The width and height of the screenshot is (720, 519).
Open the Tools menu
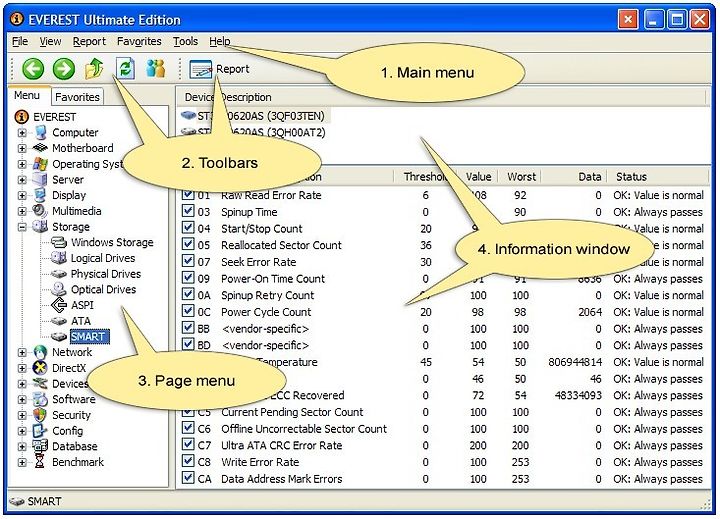point(186,41)
